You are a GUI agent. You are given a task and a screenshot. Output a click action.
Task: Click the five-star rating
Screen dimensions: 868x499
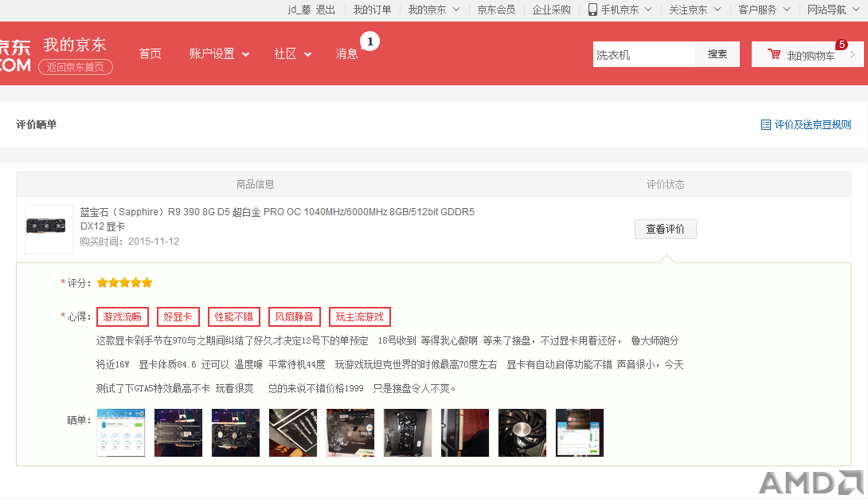[124, 283]
